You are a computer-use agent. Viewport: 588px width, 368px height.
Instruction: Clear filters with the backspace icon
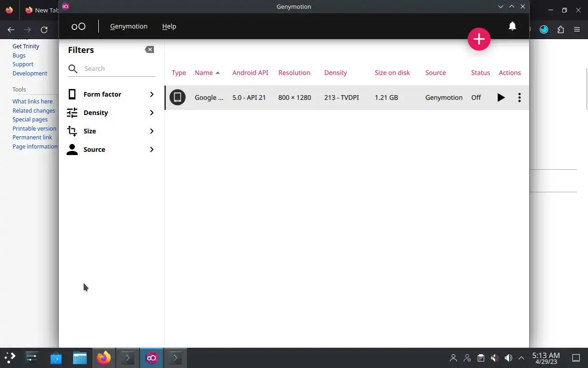149,50
